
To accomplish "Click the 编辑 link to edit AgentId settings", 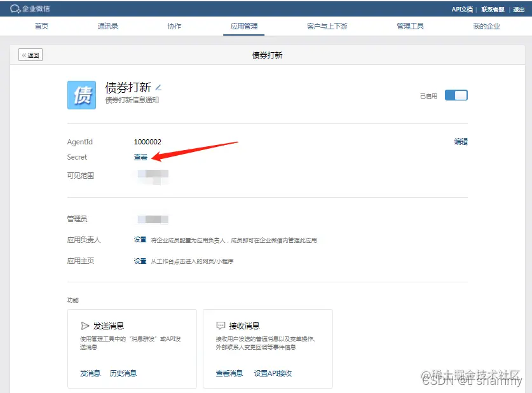I will (460, 141).
